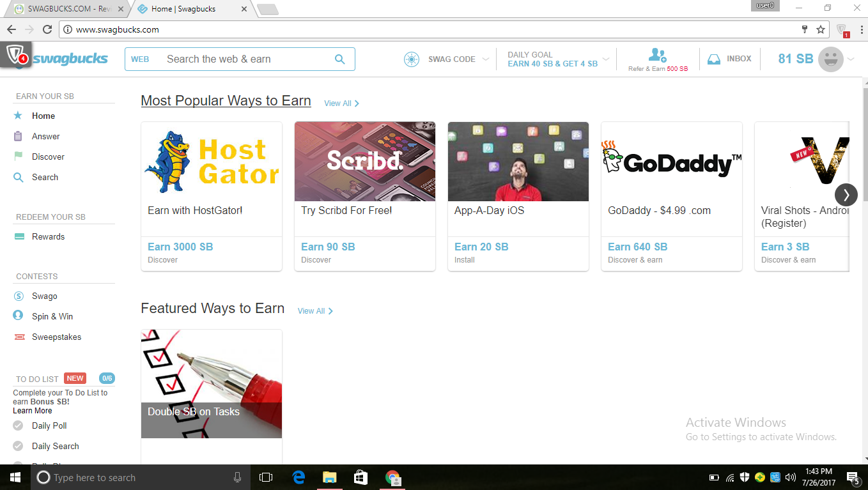Open sidebar Search via its magnifier icon
This screenshot has width=868, height=490.
tap(18, 177)
